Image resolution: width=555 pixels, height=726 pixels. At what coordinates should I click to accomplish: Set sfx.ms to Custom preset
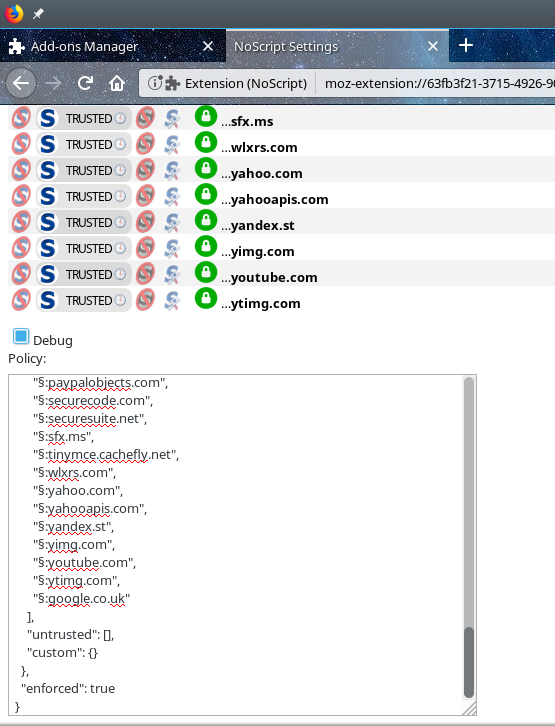point(172,119)
